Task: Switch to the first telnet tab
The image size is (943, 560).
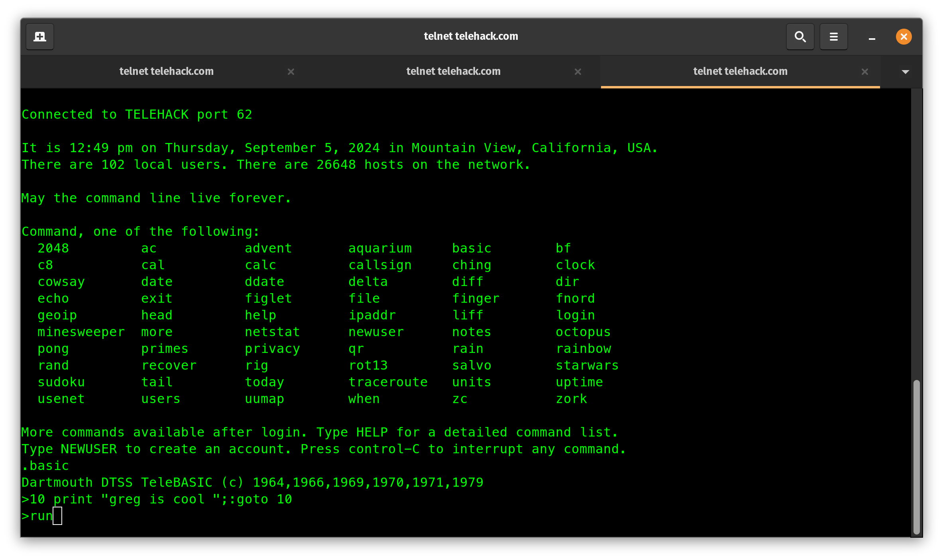Action: point(166,71)
